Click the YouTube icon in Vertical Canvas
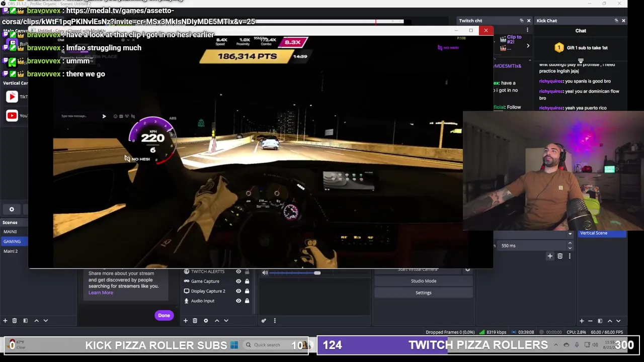 tap(12, 116)
